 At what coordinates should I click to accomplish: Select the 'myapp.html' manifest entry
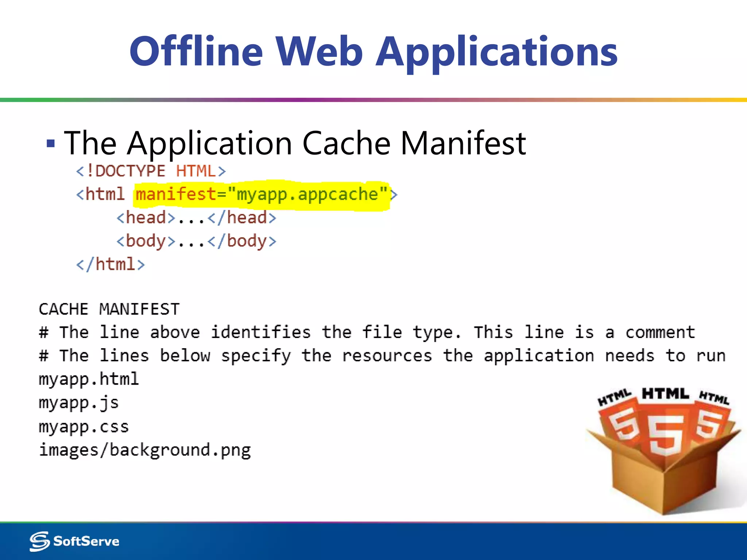pyautogui.click(x=89, y=379)
